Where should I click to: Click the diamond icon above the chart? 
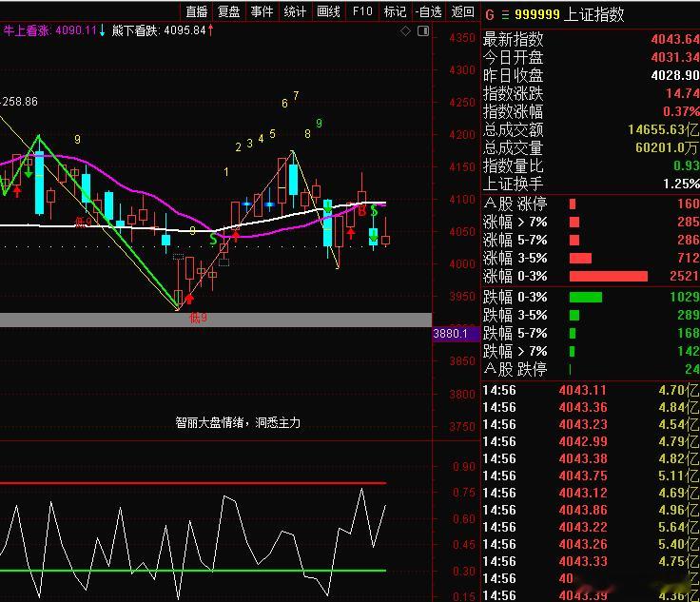pos(405,30)
